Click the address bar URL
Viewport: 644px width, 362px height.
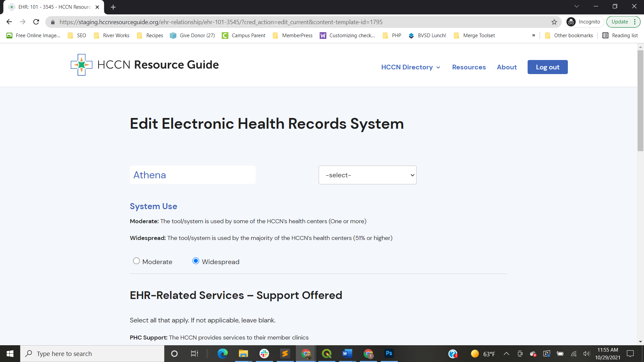(x=221, y=22)
